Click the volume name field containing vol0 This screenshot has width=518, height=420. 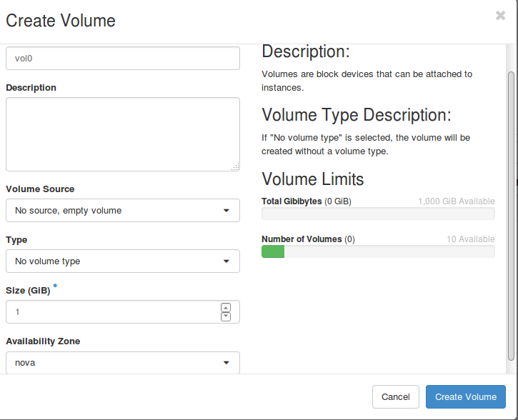point(123,58)
